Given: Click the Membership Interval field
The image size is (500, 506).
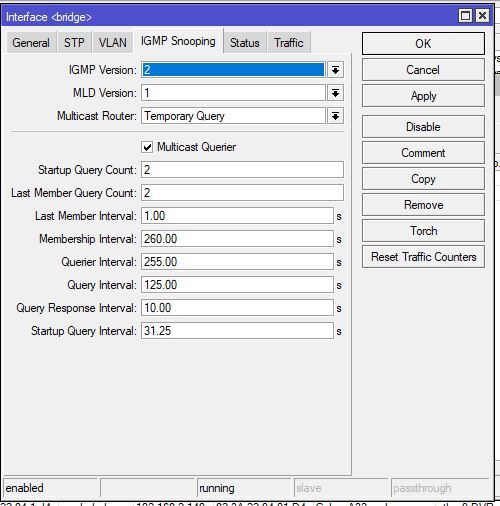Looking at the screenshot, I should coord(237,239).
